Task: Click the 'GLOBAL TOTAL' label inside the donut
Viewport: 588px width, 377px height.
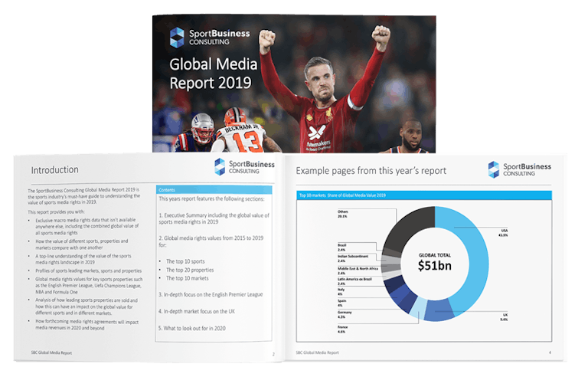Action: point(435,255)
